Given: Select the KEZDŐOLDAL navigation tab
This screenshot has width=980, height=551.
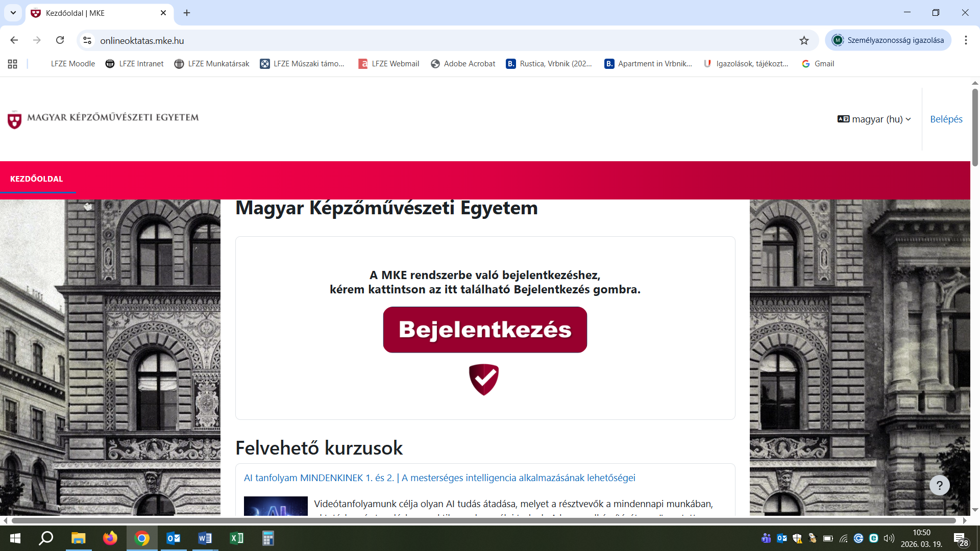Looking at the screenshot, I should tap(37, 179).
